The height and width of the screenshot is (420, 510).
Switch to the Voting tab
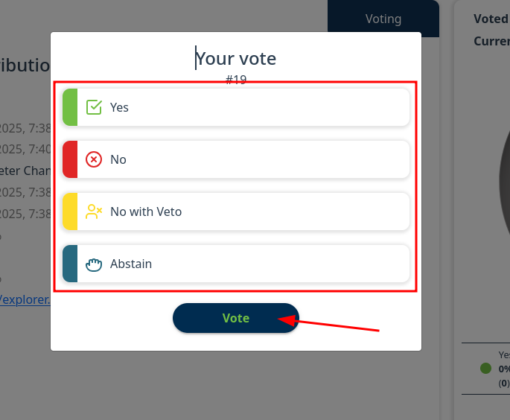coord(383,19)
